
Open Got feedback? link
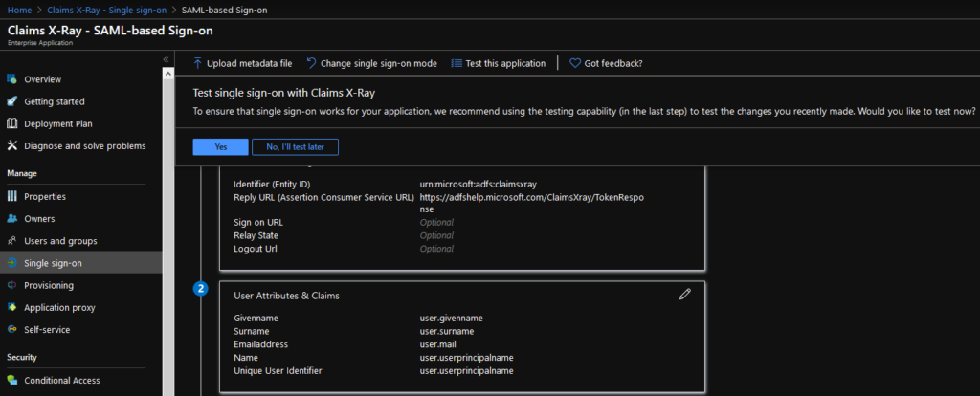[x=606, y=63]
